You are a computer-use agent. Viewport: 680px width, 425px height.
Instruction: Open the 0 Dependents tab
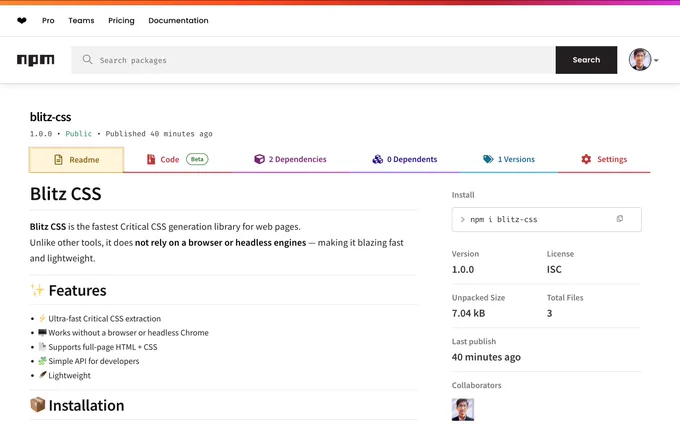(x=405, y=159)
